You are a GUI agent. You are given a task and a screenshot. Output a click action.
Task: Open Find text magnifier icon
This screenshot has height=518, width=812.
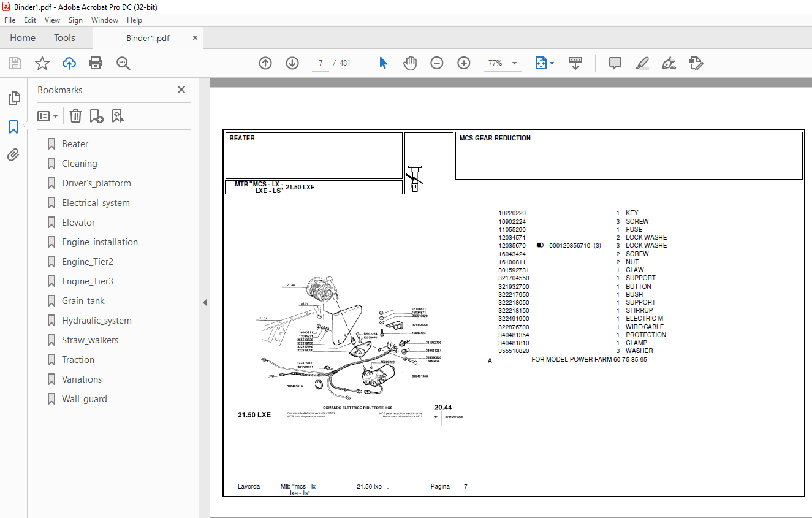click(123, 63)
